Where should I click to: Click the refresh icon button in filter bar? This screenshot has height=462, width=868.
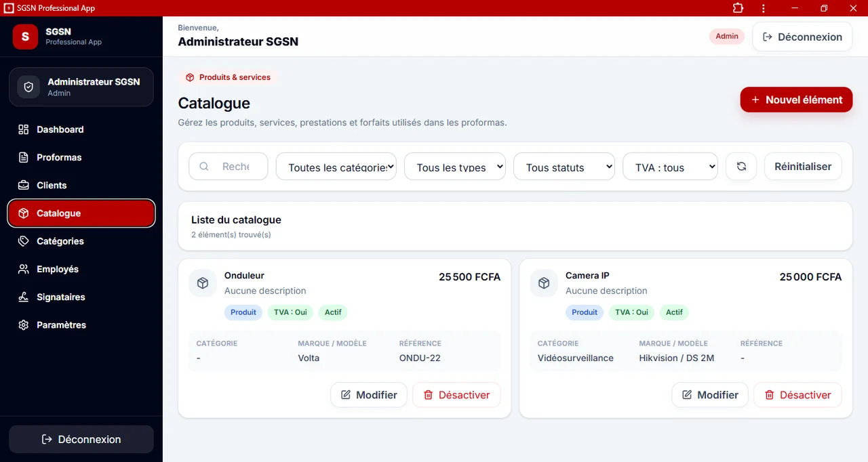point(741,166)
